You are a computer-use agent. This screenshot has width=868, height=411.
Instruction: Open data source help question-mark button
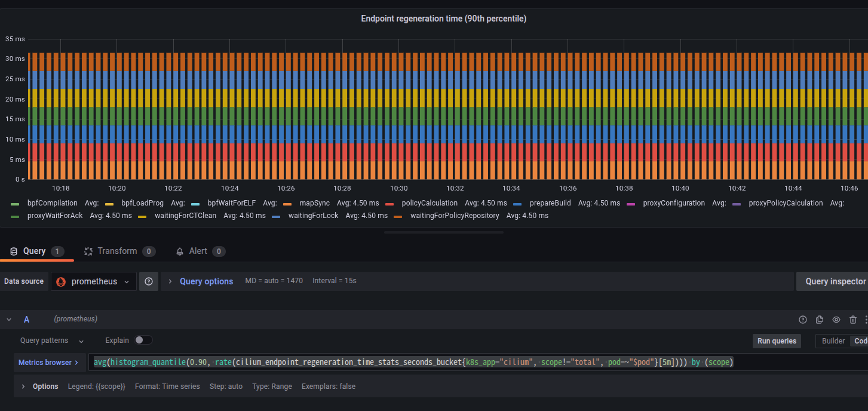[x=149, y=281]
